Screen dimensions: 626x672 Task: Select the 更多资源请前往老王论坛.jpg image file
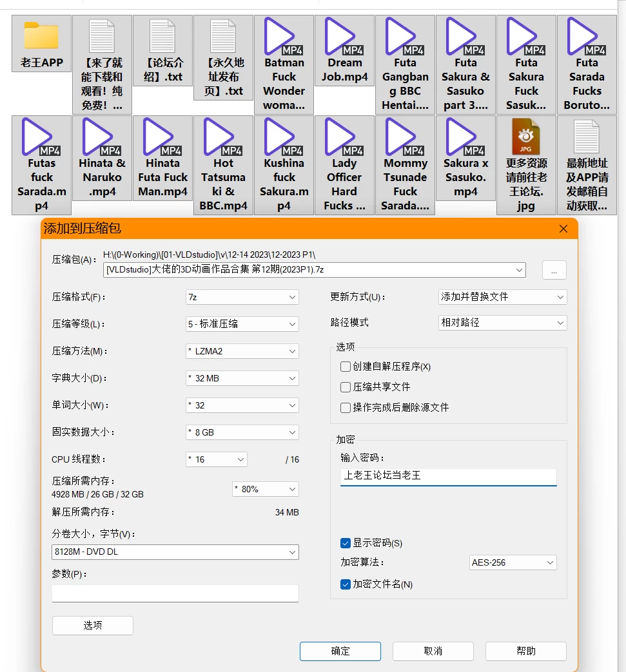point(526,165)
